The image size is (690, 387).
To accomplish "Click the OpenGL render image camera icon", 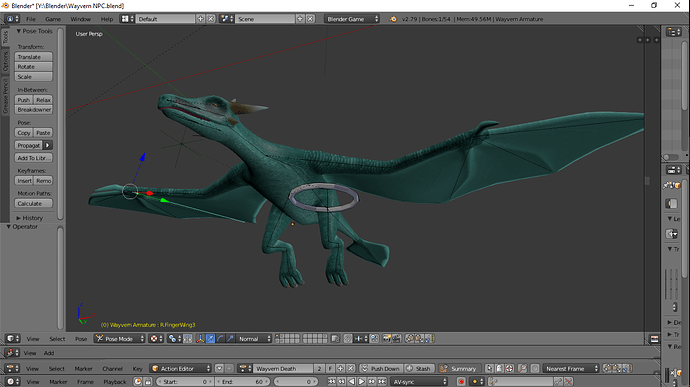I will coord(387,339).
